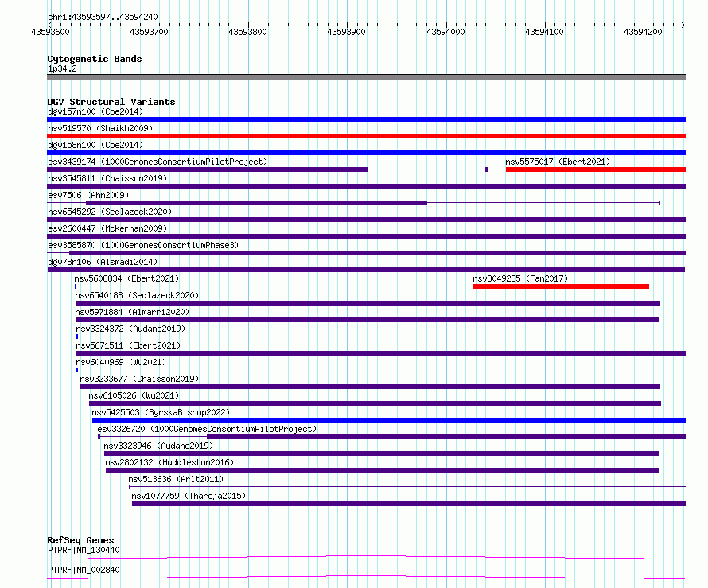Open nsv6040969 (Wu2021) label

[121, 362]
